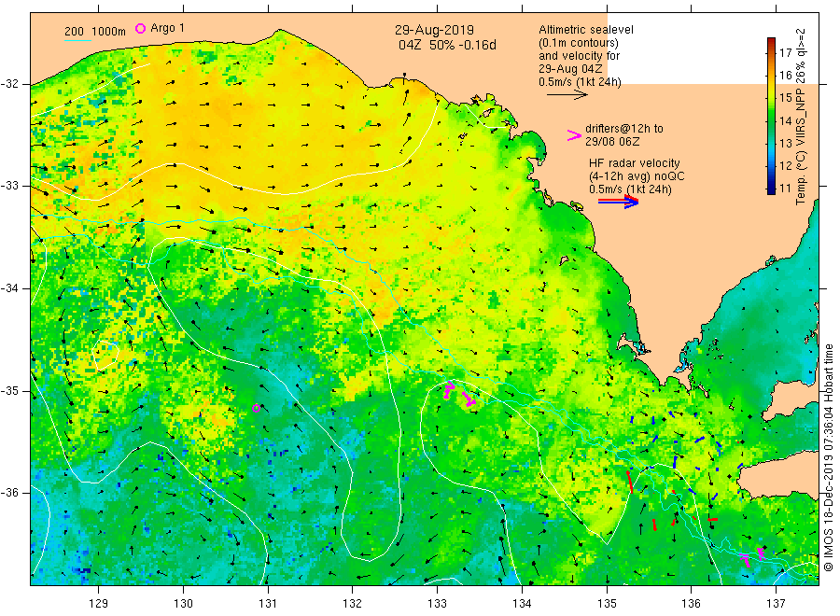Click the '(0.1m contours)' legend text

coord(579,43)
